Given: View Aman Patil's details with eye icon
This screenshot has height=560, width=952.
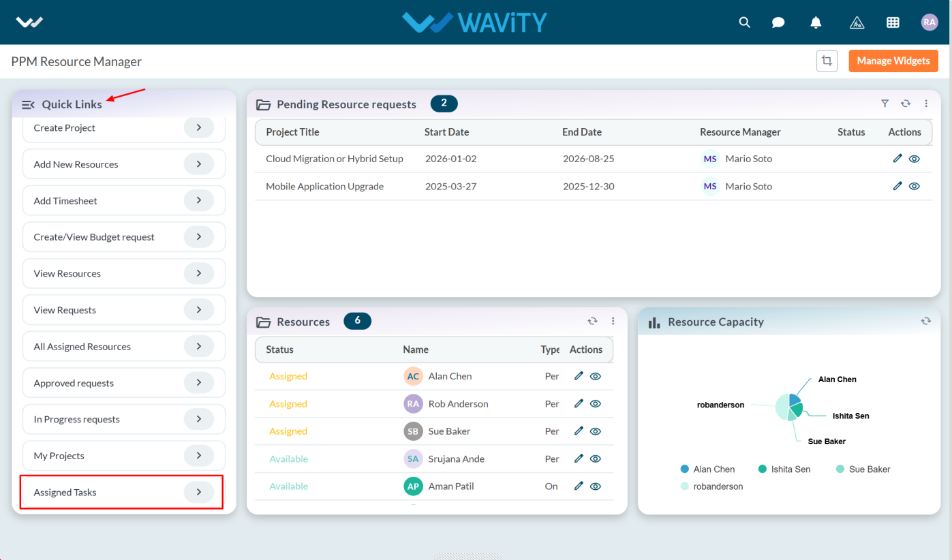Looking at the screenshot, I should coord(596,486).
